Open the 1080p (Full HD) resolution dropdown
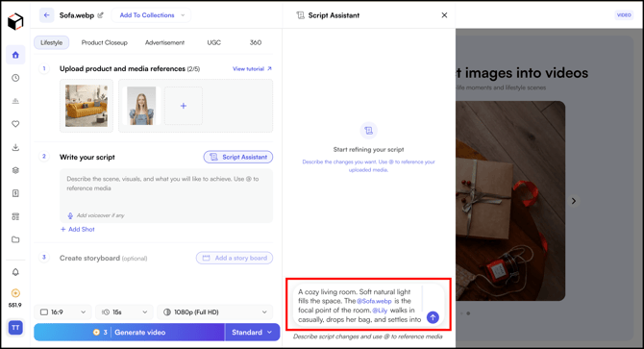644x349 pixels. 214,312
